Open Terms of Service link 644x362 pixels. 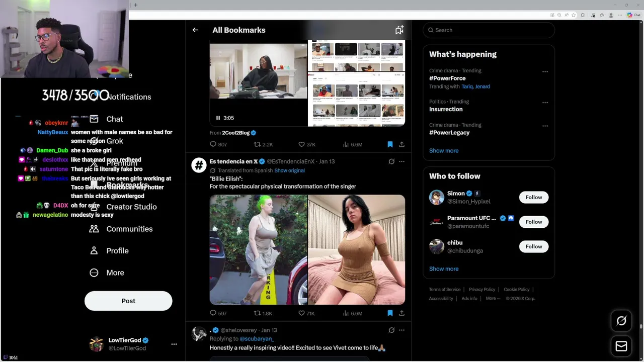click(x=445, y=290)
